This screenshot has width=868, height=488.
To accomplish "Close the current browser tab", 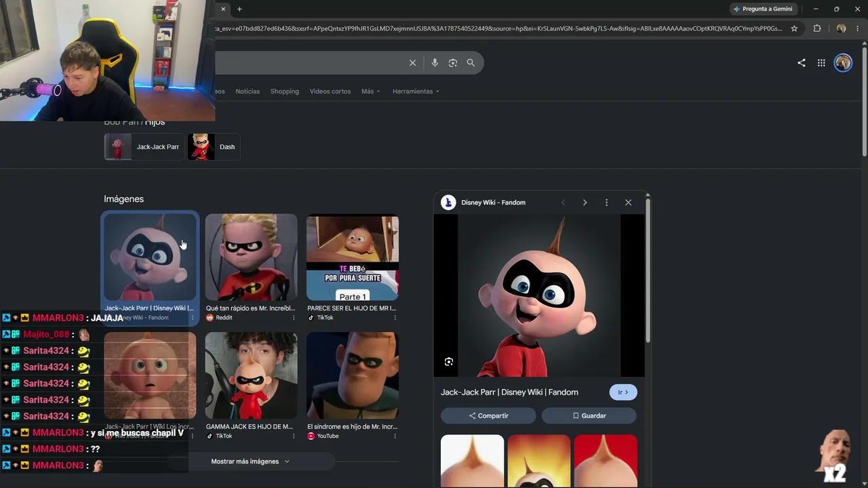I will coord(223,9).
